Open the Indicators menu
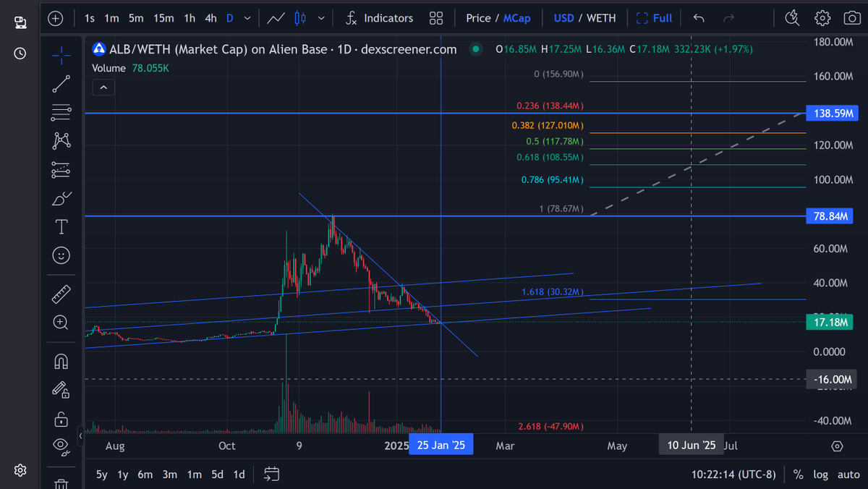Viewport: 868px width, 489px height. (379, 18)
